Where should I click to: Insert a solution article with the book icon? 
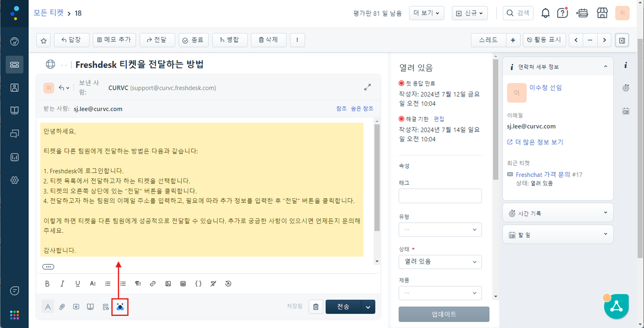(90, 307)
